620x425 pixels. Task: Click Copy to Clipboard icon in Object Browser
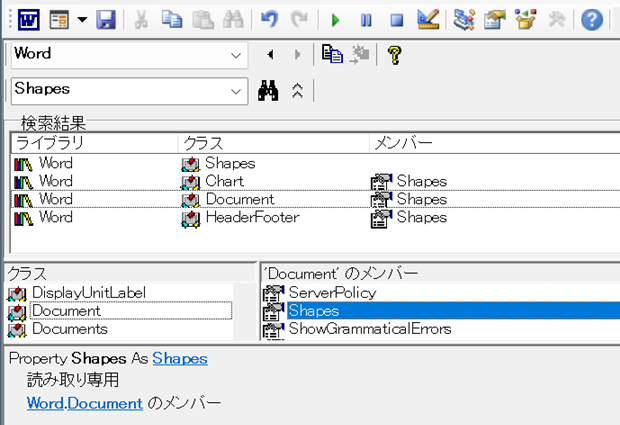click(332, 54)
